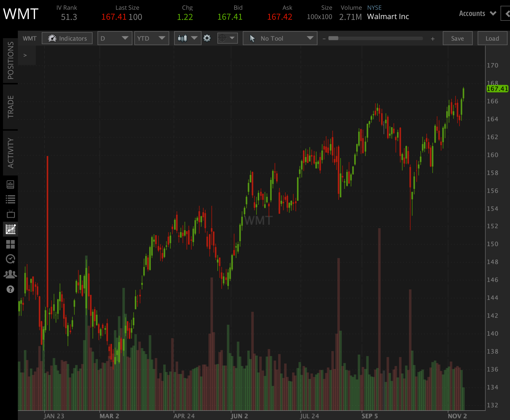The height and width of the screenshot is (420, 510).
Task: Load a saved chart with Load button
Action: click(x=492, y=38)
